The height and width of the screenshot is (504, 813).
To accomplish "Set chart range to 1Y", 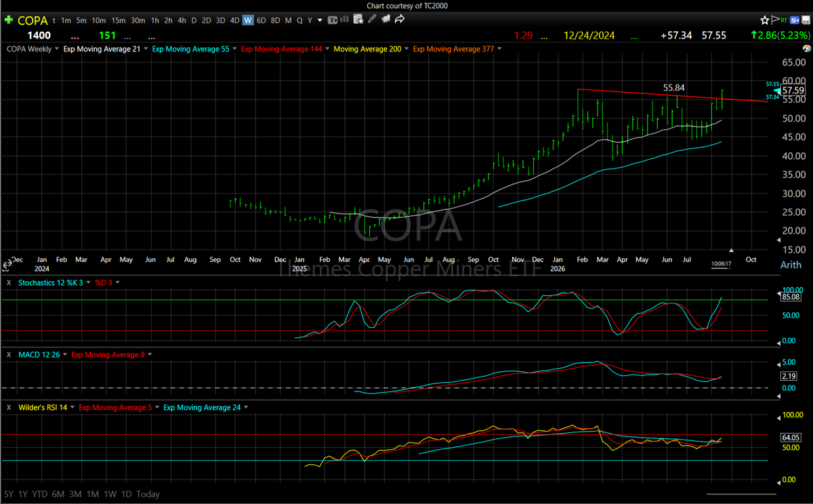I will 24,494.
